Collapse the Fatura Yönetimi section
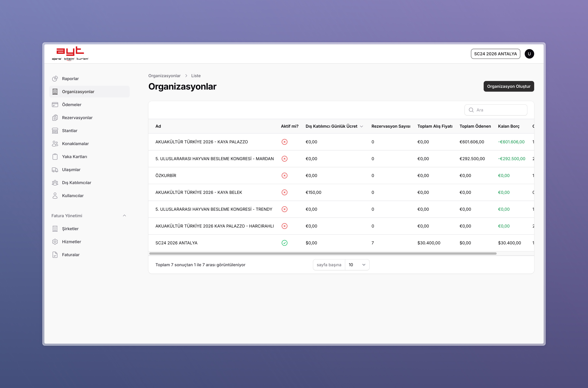Image resolution: width=588 pixels, height=388 pixels. coord(124,216)
